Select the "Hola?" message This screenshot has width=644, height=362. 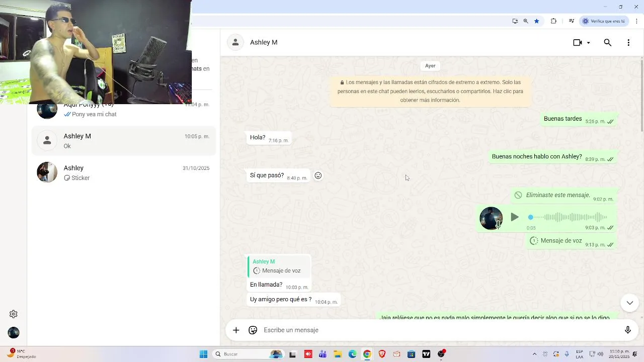(269, 138)
